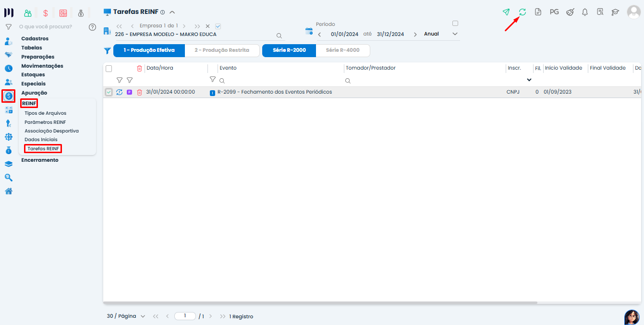Open the Inscr. column filter dropdown arrow

[x=529, y=80]
